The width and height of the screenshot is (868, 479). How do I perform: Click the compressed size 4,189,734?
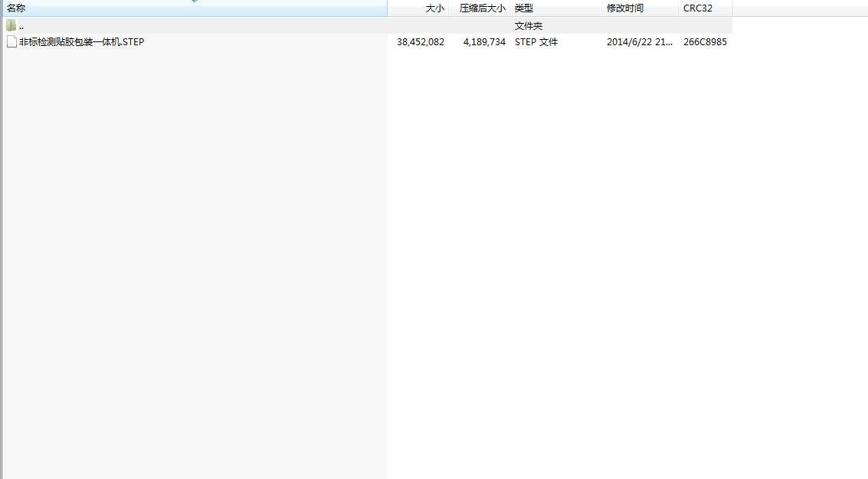[484, 42]
